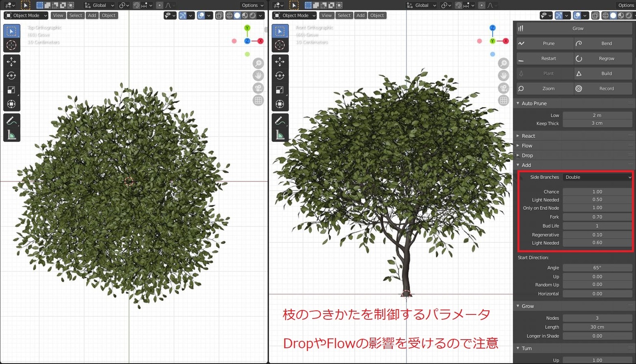Open the Object menu in right viewport
Viewport: 636px width, 364px height.
coord(377,16)
